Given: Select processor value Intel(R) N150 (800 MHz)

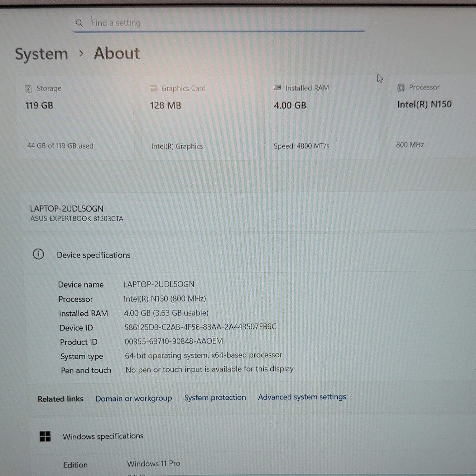Looking at the screenshot, I should click(165, 299).
